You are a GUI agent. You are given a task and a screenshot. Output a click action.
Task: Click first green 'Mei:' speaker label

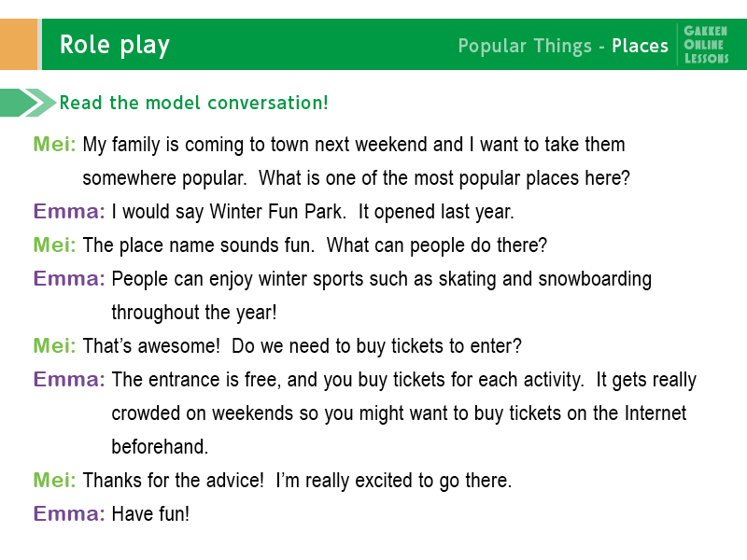54,144
